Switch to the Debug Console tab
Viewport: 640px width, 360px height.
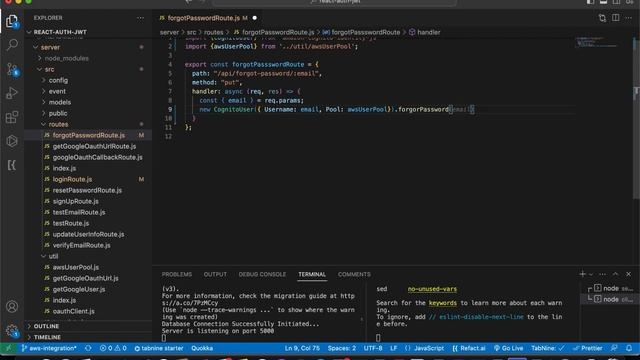[x=262, y=274]
